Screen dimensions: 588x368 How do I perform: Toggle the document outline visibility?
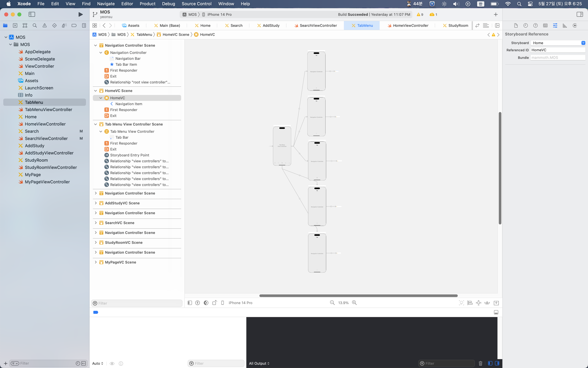pyautogui.click(x=190, y=303)
